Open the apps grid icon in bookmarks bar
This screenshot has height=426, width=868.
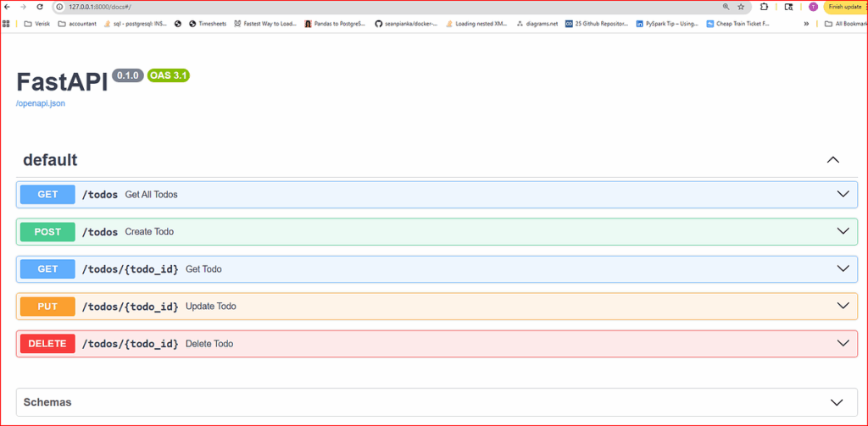pyautogui.click(x=7, y=24)
